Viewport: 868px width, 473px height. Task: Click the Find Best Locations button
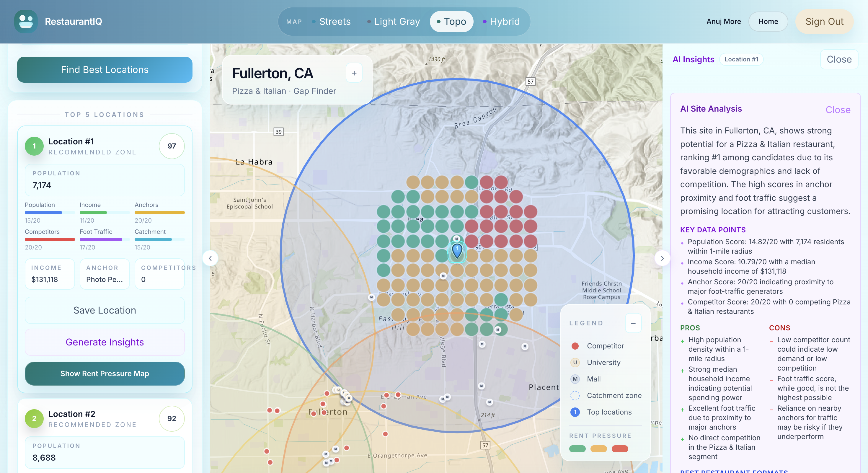pos(105,70)
